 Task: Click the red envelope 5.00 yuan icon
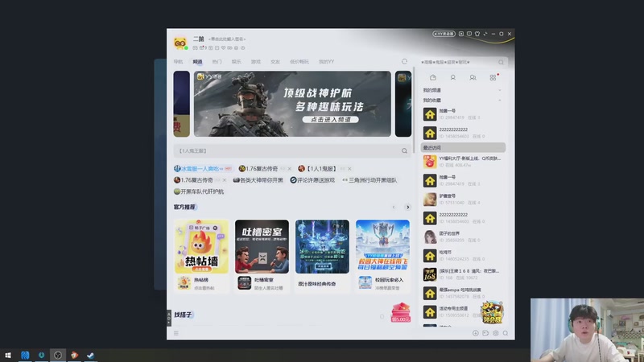[400, 312]
